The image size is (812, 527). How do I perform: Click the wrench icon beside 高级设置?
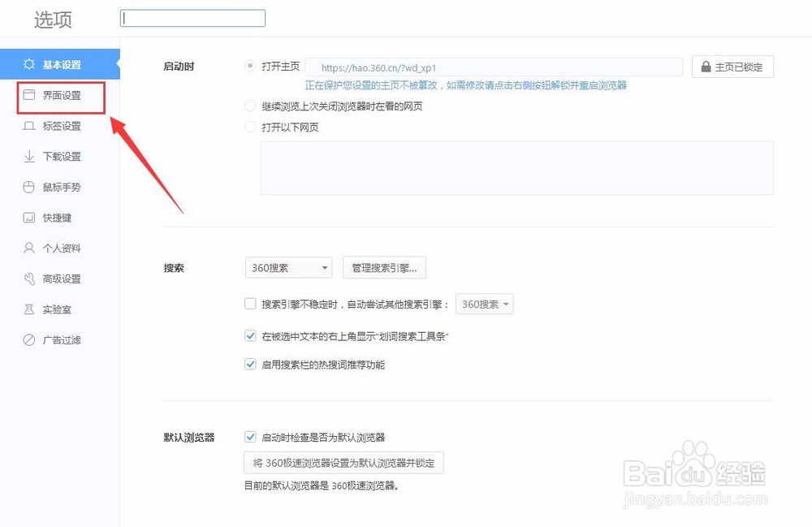pos(29,279)
